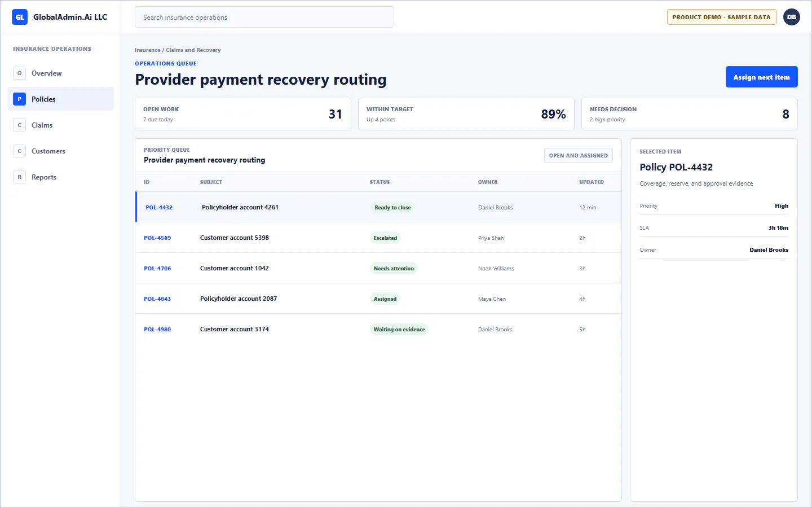This screenshot has height=508, width=812.
Task: Select Customer account 1042 subject
Action: click(x=235, y=268)
